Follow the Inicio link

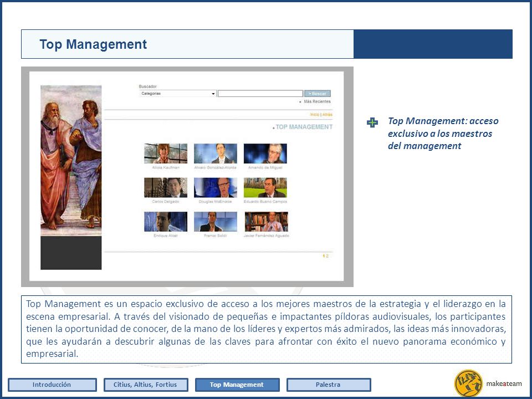(315, 115)
